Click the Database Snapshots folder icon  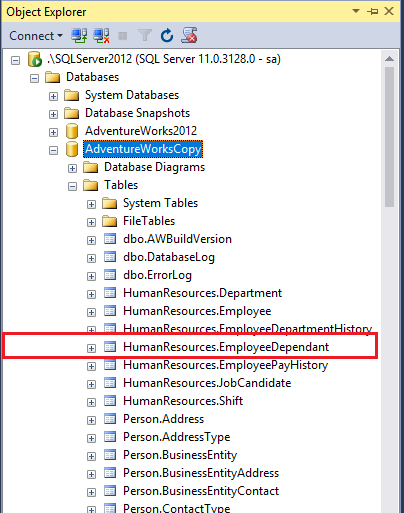pos(72,113)
